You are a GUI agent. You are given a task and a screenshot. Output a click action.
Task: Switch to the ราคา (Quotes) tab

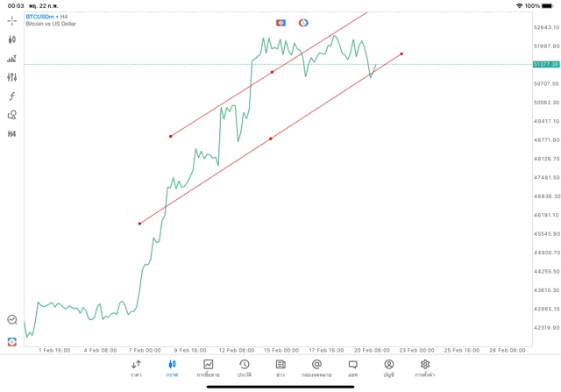point(136,367)
